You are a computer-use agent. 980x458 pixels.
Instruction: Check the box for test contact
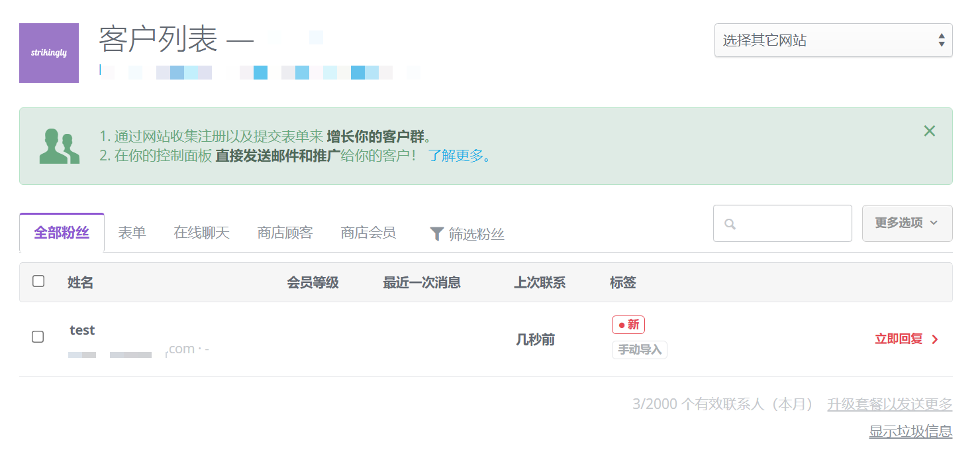point(38,337)
